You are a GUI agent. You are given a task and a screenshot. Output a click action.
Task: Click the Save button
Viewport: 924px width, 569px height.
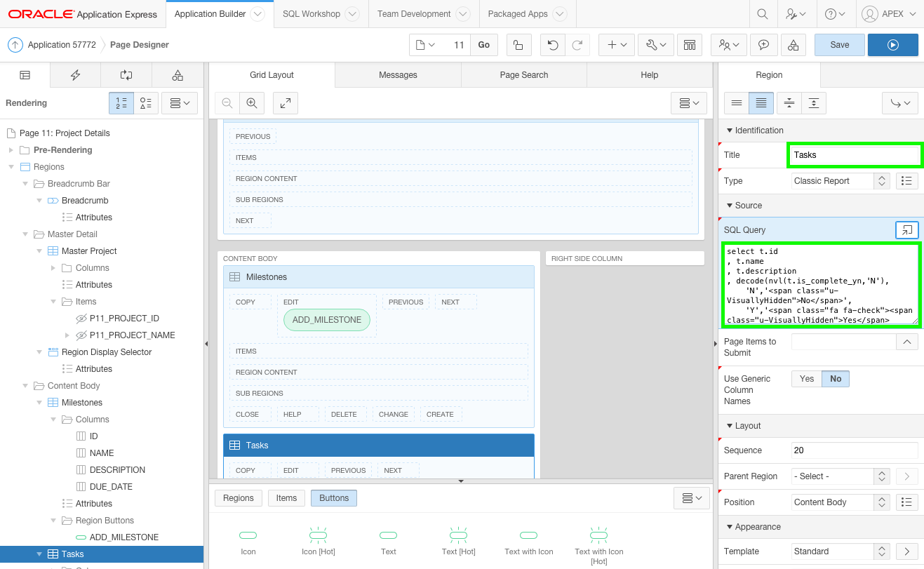(839, 45)
